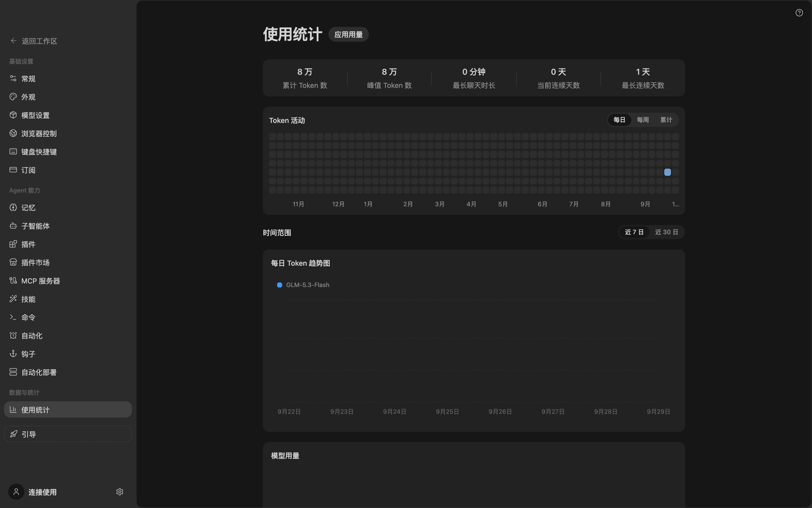Click the magic wand icon for 技能
This screenshot has height=508, width=812.
(13, 299)
